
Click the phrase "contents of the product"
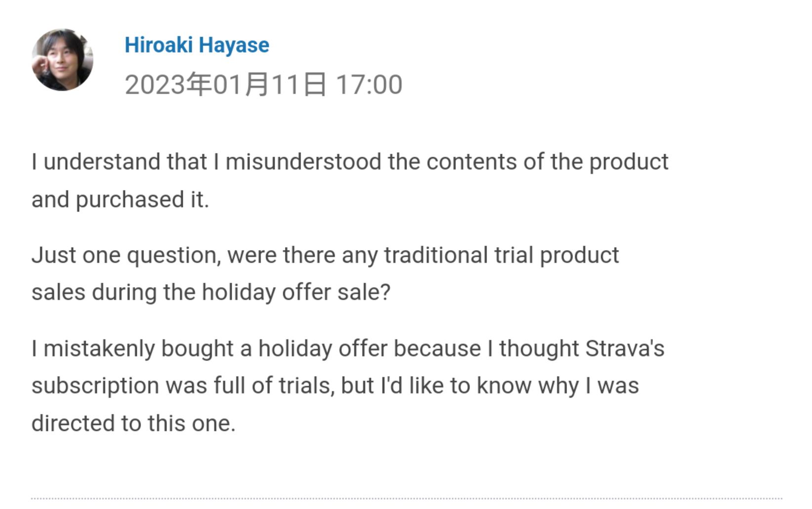pyautogui.click(x=547, y=162)
